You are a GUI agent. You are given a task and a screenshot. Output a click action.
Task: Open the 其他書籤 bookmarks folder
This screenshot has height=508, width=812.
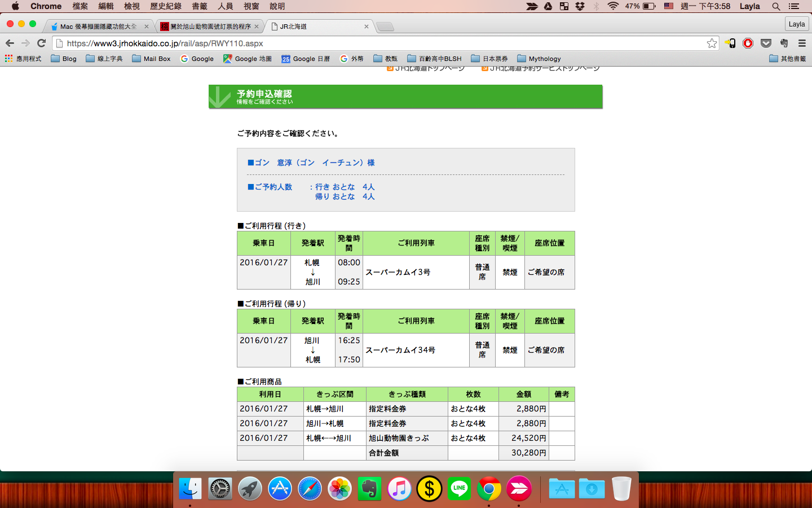788,59
